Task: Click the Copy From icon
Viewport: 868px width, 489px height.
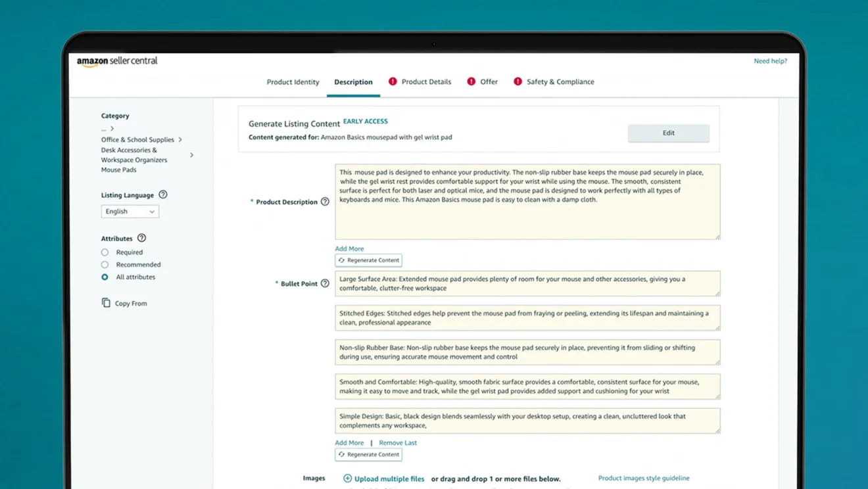Action: tap(106, 303)
